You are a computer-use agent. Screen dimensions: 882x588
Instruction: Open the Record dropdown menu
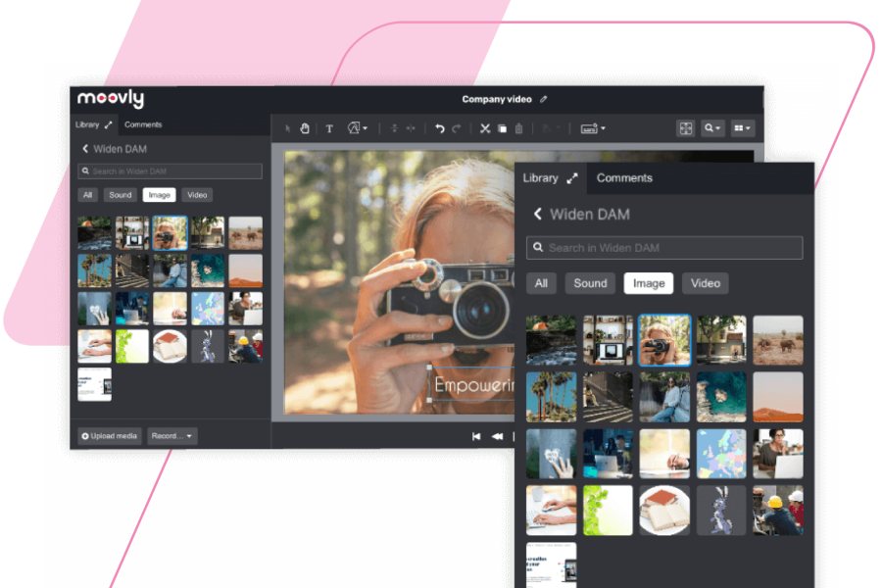pos(172,436)
